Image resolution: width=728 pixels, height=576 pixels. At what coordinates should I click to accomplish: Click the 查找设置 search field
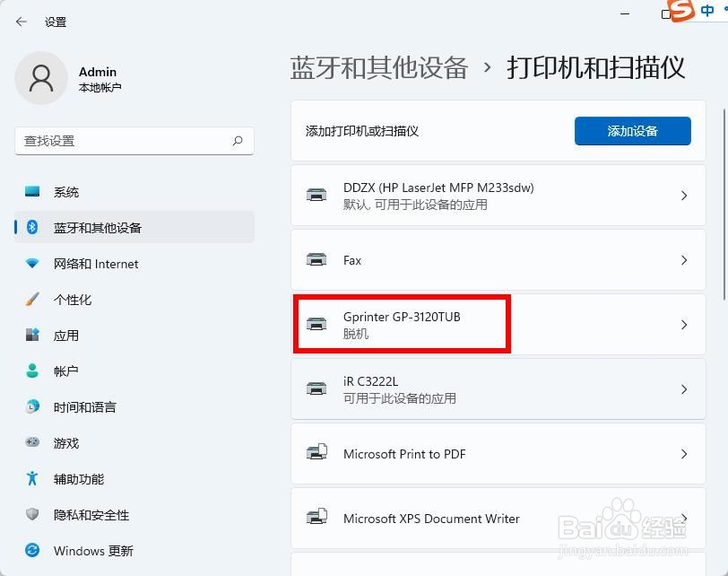point(134,141)
